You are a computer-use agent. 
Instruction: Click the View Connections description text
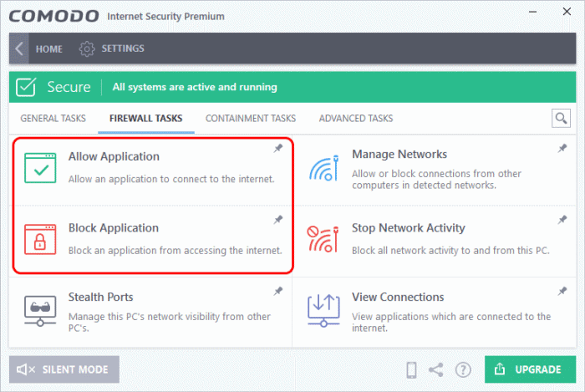point(451,323)
